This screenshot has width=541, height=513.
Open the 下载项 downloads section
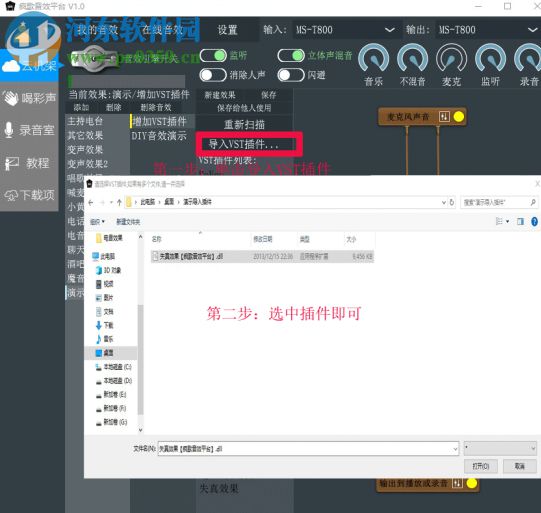29,195
